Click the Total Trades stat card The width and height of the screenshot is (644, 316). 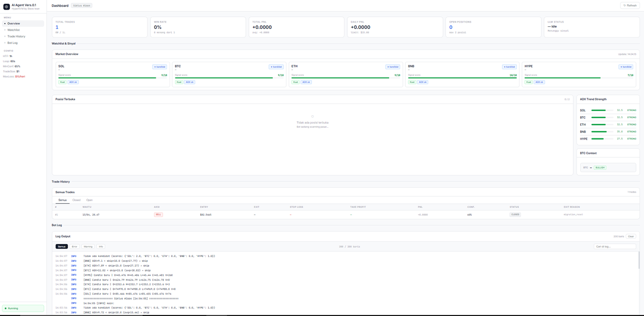pyautogui.click(x=99, y=27)
